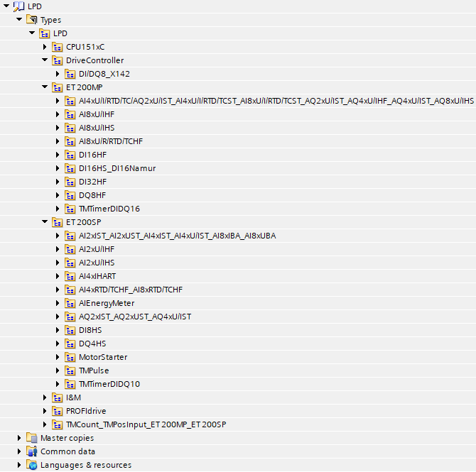Select the DI16HS_DI16Namur tree item
Image resolution: width=476 pixels, height=472 pixels.
tap(117, 168)
